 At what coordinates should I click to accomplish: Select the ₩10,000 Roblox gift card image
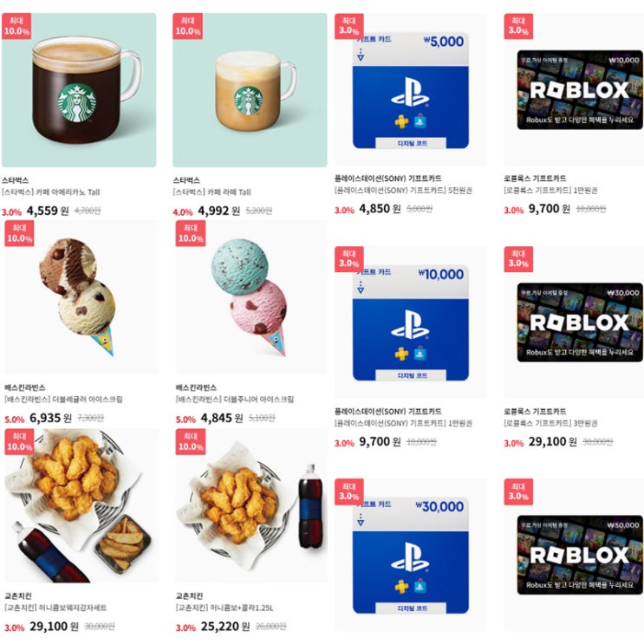[x=580, y=90]
